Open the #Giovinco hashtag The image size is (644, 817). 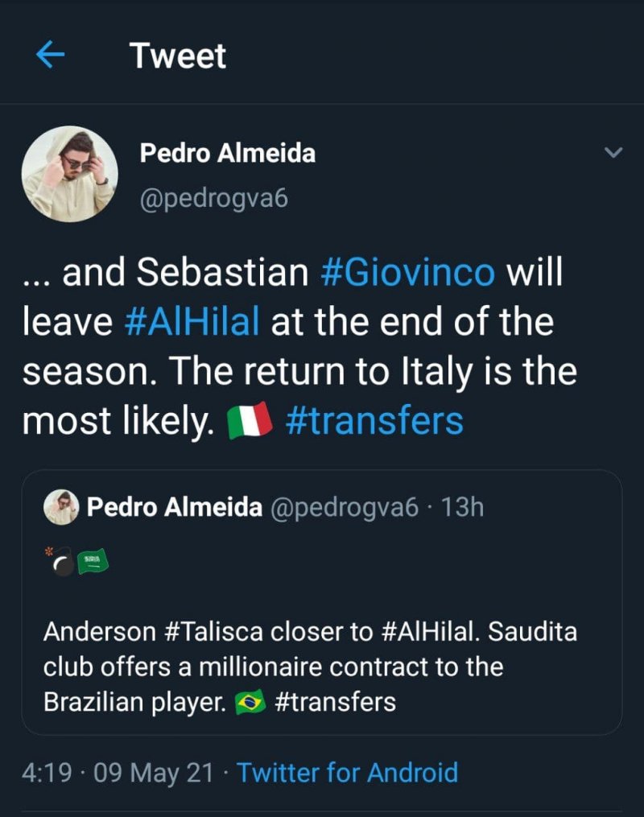[x=407, y=274]
